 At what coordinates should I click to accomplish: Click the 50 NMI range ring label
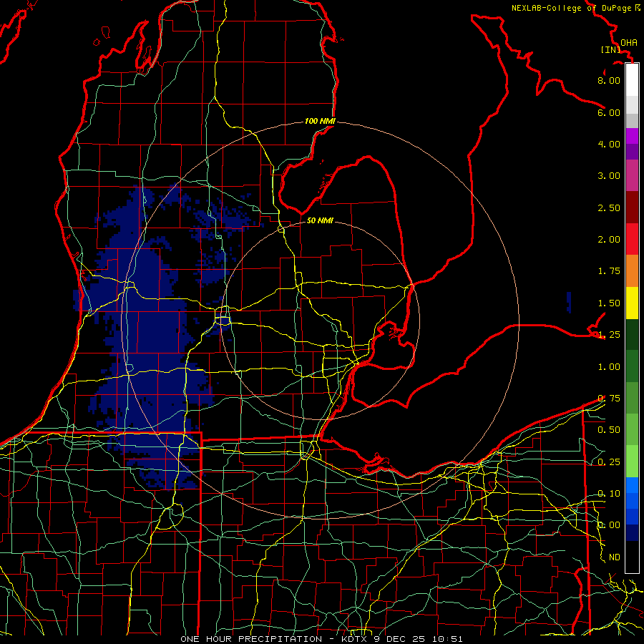coord(320,220)
